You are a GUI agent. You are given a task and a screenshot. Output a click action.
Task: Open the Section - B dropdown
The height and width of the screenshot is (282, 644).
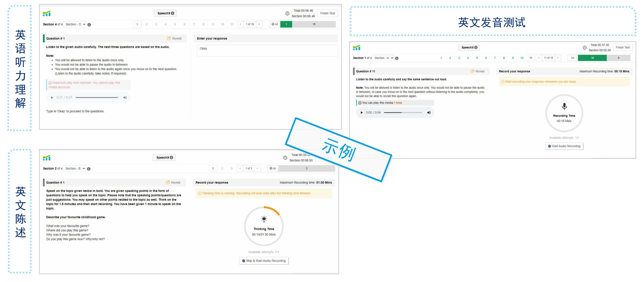(x=75, y=168)
